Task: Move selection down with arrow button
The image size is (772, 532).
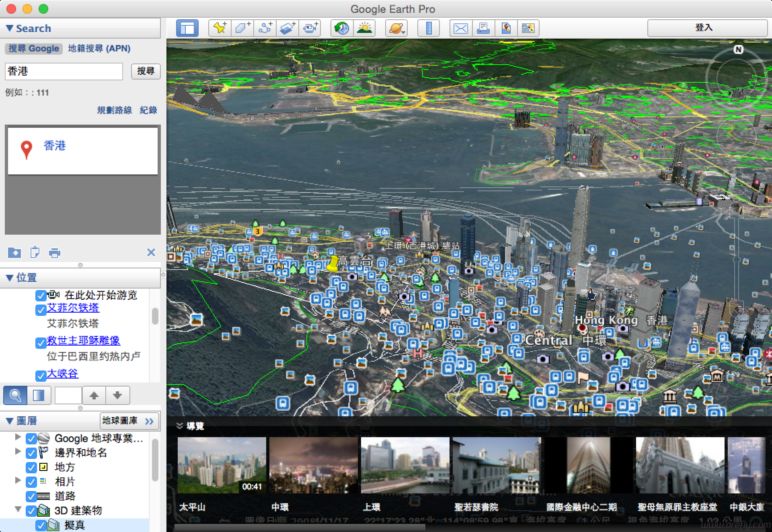Action: coord(118,395)
